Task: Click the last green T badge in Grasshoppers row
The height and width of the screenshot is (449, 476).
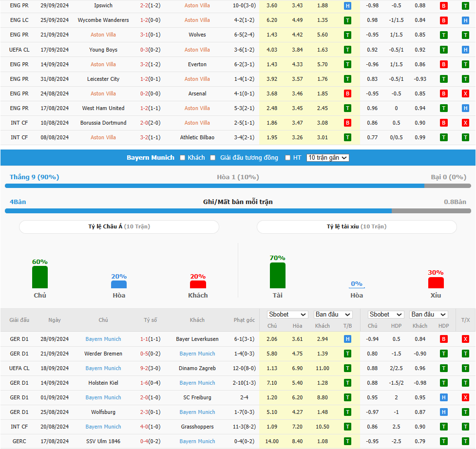Action: tap(465, 427)
